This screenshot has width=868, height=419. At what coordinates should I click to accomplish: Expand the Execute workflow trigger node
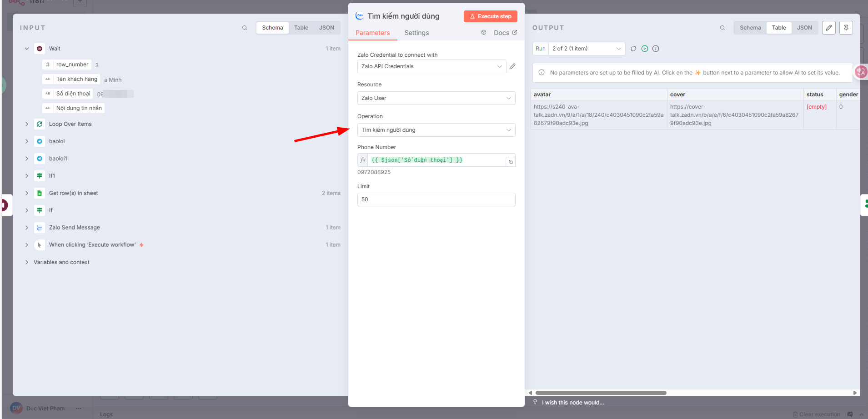(x=27, y=245)
